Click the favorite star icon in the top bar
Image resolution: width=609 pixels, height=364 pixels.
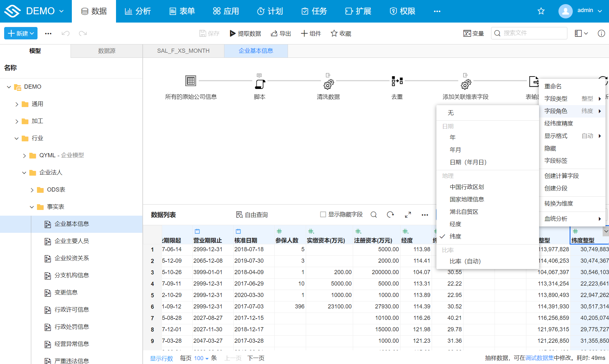pyautogui.click(x=541, y=11)
